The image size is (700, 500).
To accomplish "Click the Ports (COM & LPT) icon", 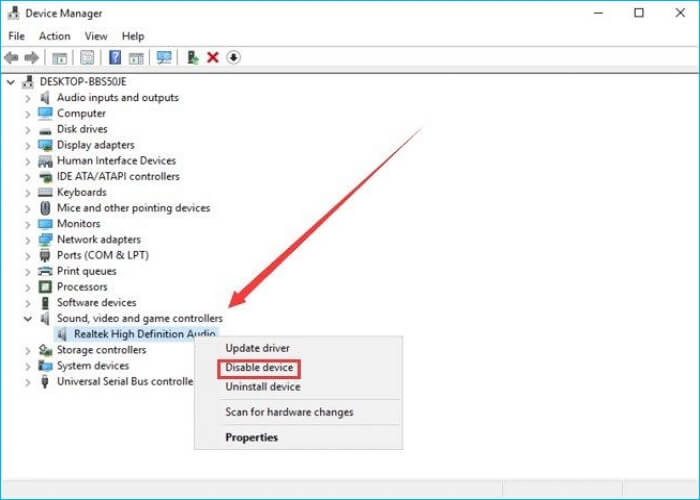I will click(x=45, y=256).
